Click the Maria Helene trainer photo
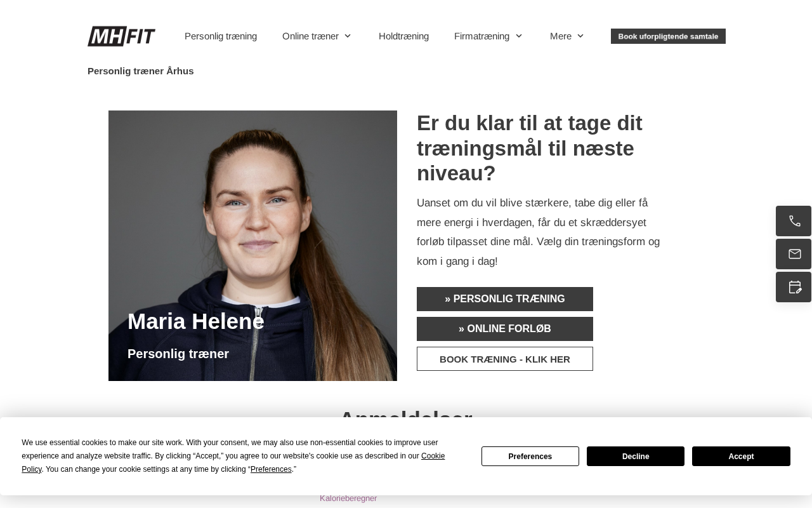 252,246
